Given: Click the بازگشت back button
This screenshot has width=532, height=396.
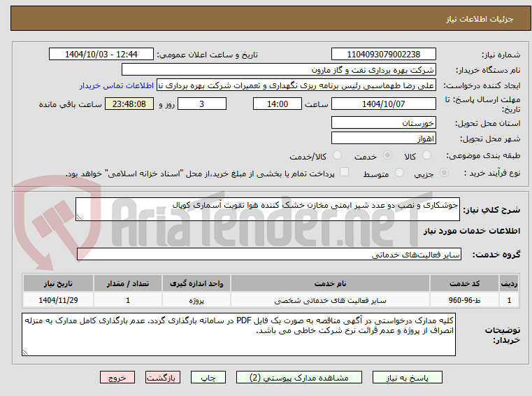Looking at the screenshot, I should tap(162, 377).
